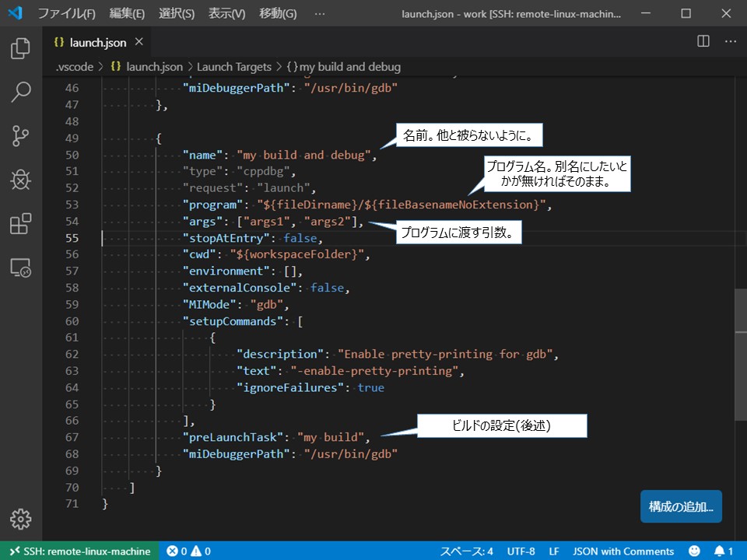Open the 表示(V) menu

point(226,13)
